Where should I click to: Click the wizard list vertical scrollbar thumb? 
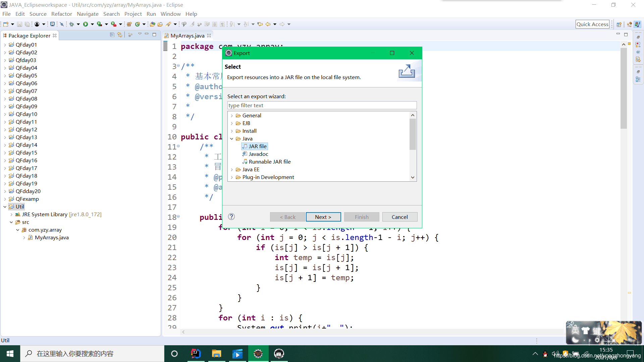click(x=413, y=134)
